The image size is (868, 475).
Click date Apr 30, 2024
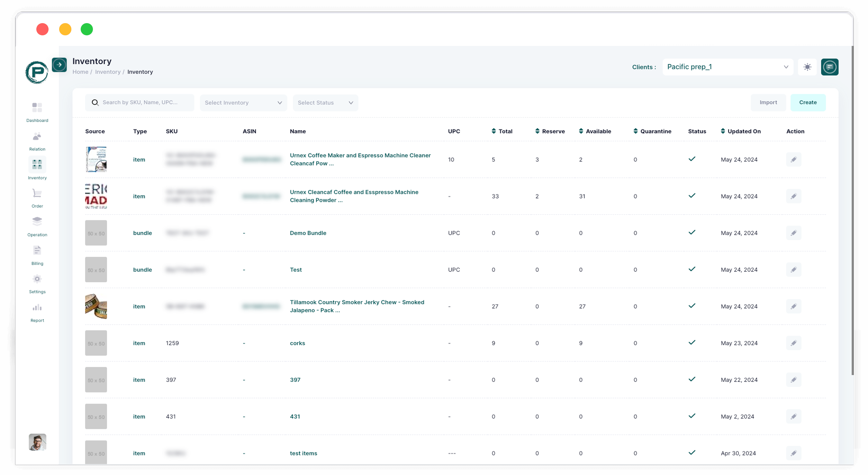pyautogui.click(x=738, y=453)
